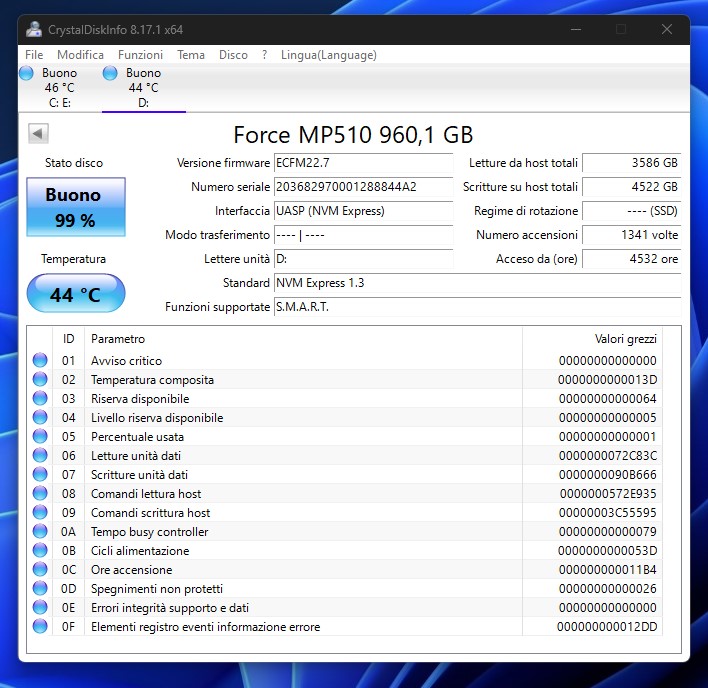Click status orb of Scritture unità dati row

tap(40, 474)
